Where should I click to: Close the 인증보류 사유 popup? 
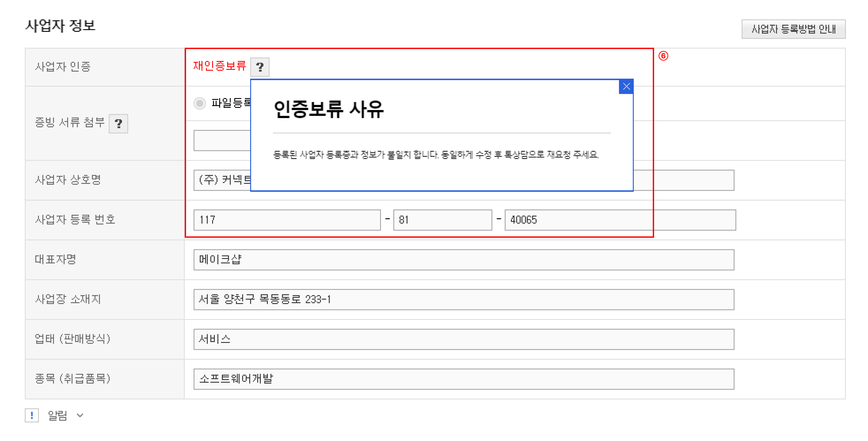(x=626, y=87)
